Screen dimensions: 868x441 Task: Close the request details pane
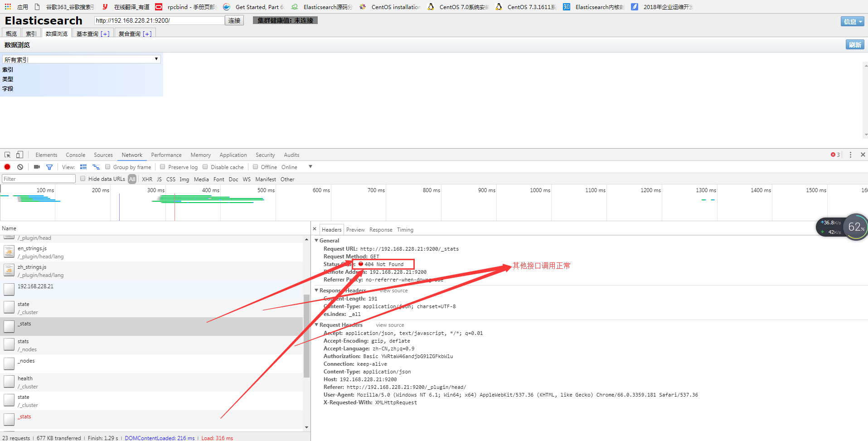(315, 229)
